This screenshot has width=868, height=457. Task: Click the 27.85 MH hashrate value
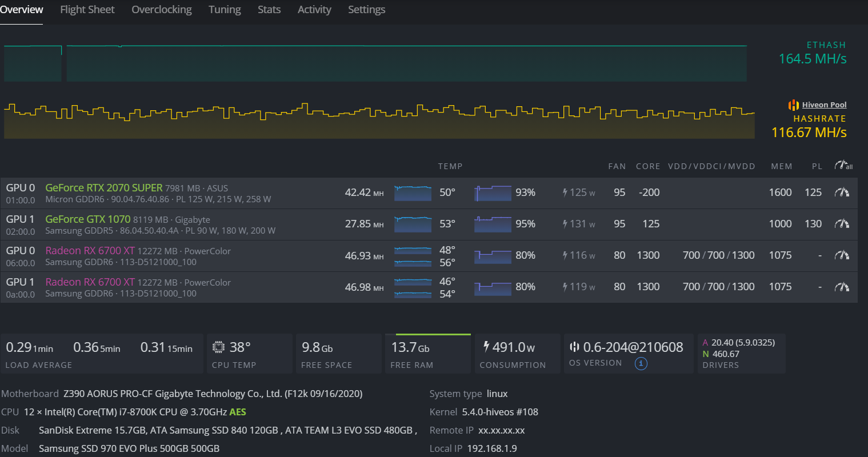pyautogui.click(x=364, y=224)
